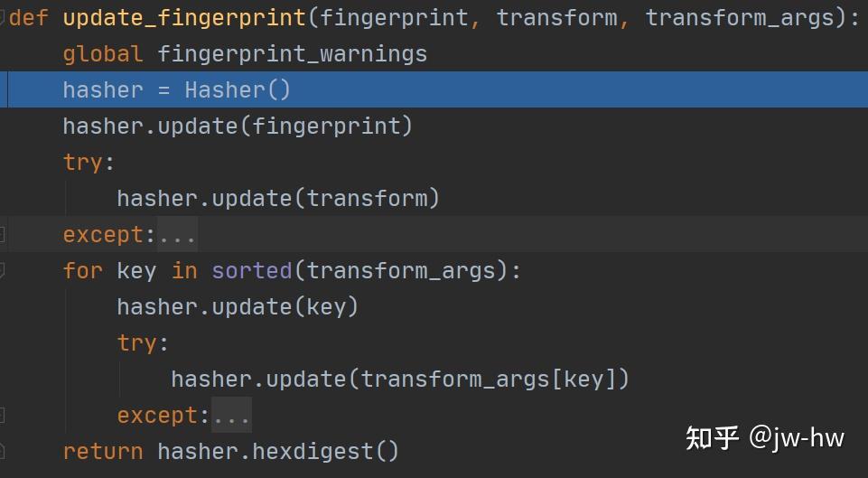This screenshot has width=868, height=478.
Task: Place cursor on fingerprint_warnings global variable
Action: pyautogui.click(x=292, y=54)
